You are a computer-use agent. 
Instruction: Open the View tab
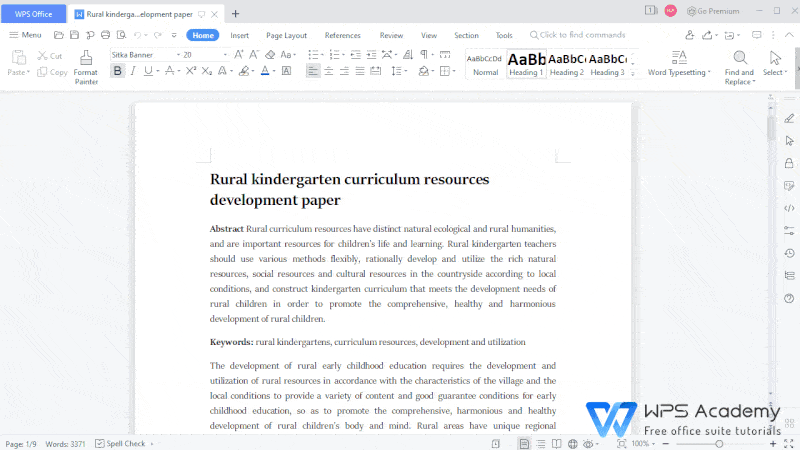pyautogui.click(x=429, y=35)
